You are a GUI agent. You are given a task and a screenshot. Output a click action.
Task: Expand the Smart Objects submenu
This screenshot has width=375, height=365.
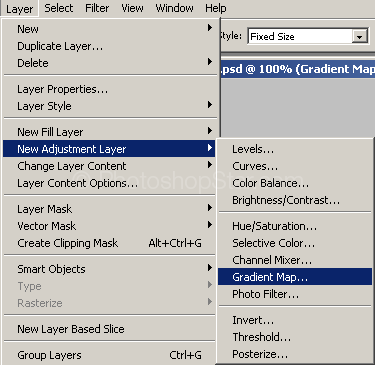(110, 269)
